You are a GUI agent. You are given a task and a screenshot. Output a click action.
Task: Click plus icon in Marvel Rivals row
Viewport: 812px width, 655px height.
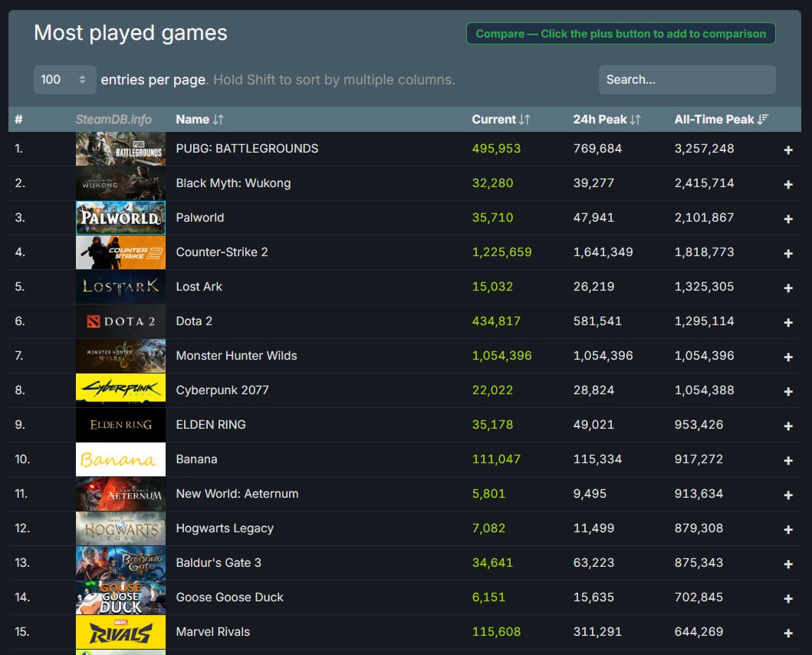[x=787, y=634]
